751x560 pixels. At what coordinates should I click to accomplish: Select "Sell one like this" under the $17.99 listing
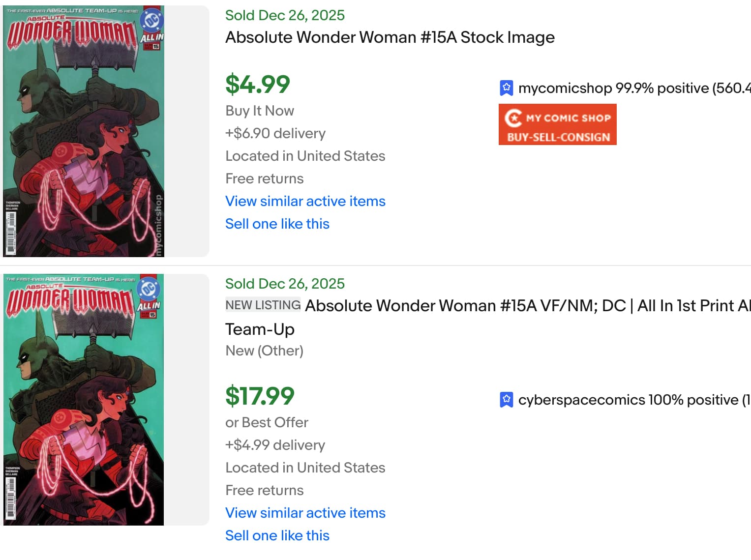[277, 535]
